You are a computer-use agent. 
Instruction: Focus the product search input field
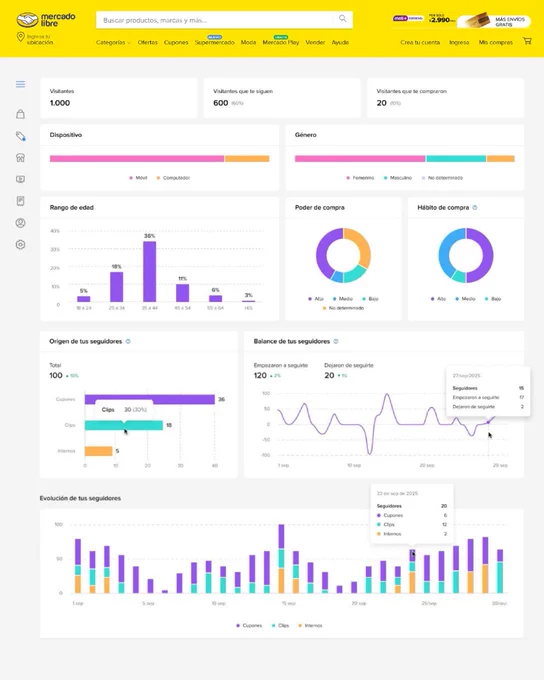pyautogui.click(x=215, y=20)
